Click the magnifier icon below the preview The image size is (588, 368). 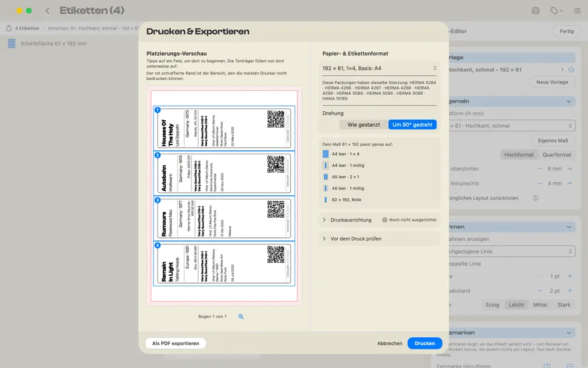[240, 316]
